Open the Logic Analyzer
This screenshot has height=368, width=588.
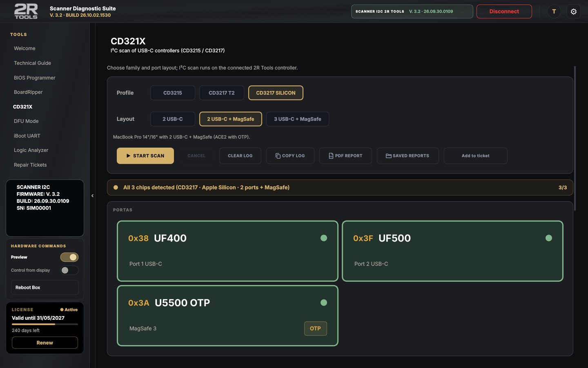click(x=31, y=150)
